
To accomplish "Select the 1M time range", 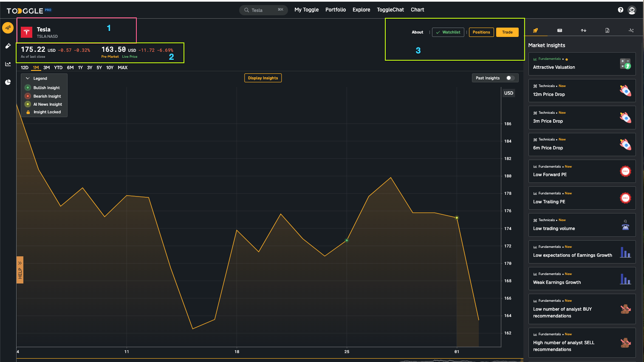I will point(36,67).
